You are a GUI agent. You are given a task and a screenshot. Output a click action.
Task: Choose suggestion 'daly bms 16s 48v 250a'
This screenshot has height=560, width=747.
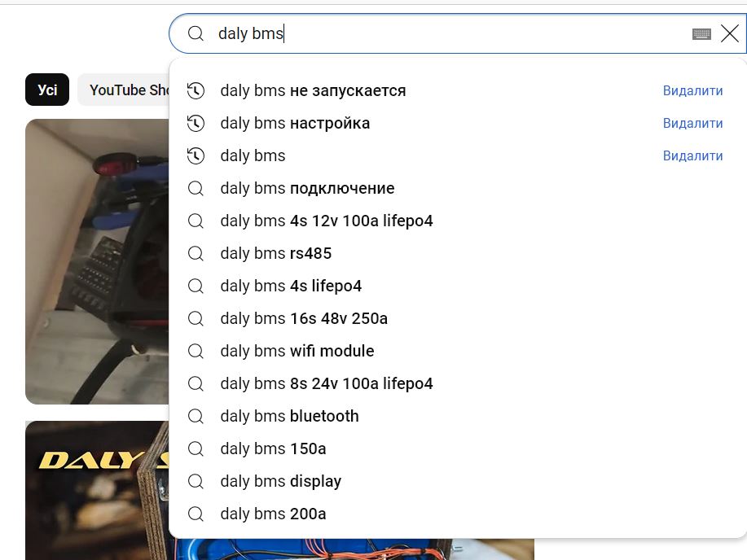pyautogui.click(x=303, y=318)
